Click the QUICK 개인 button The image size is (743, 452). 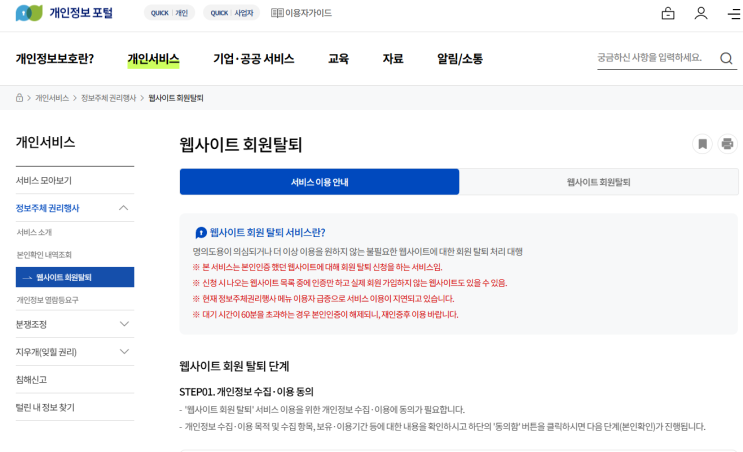click(169, 13)
